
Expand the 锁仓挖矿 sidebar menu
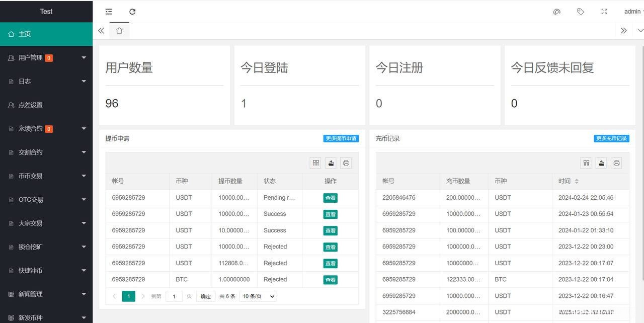coord(46,247)
